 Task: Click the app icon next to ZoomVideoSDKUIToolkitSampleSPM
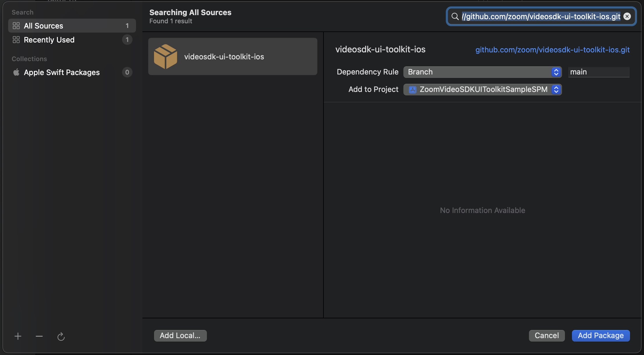point(412,90)
